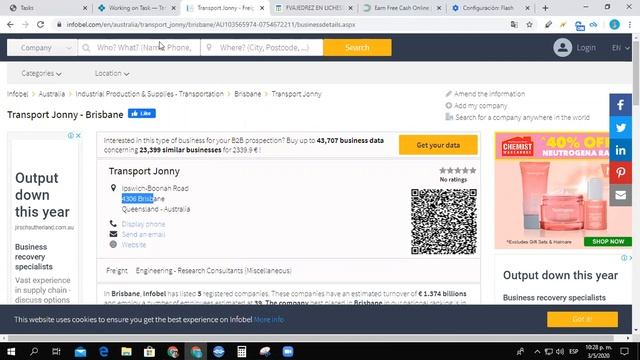Image resolution: width=640 pixels, height=360 pixels.
Task: Click the star rating widget
Action: click(457, 170)
